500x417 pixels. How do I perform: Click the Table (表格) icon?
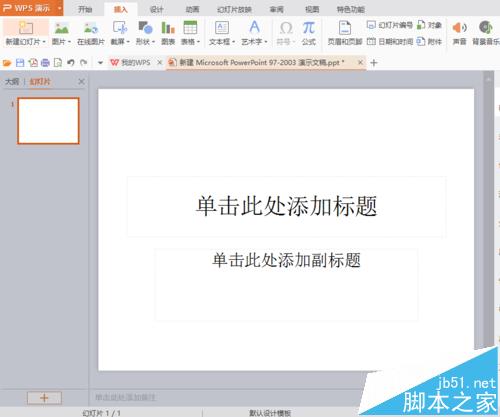pyautogui.click(x=190, y=28)
